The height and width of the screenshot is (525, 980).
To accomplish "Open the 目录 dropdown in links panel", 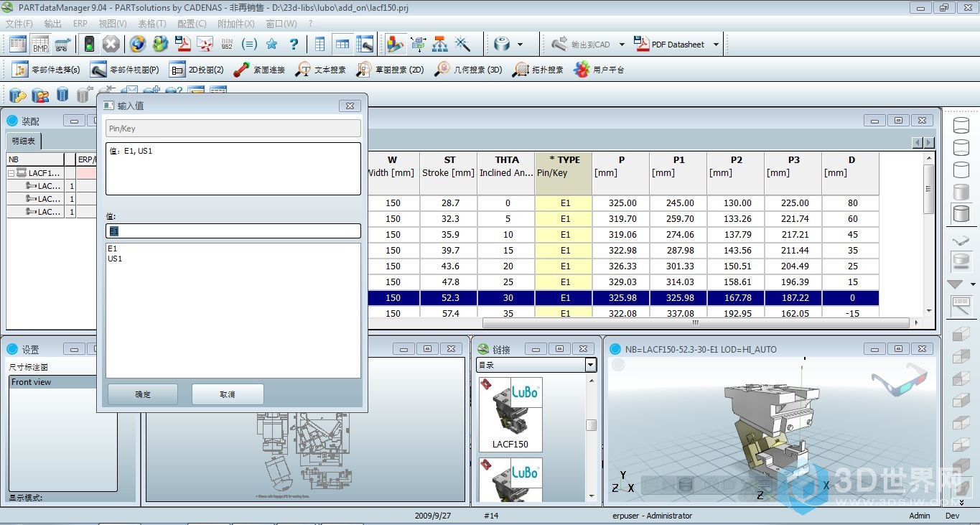I will click(x=590, y=365).
